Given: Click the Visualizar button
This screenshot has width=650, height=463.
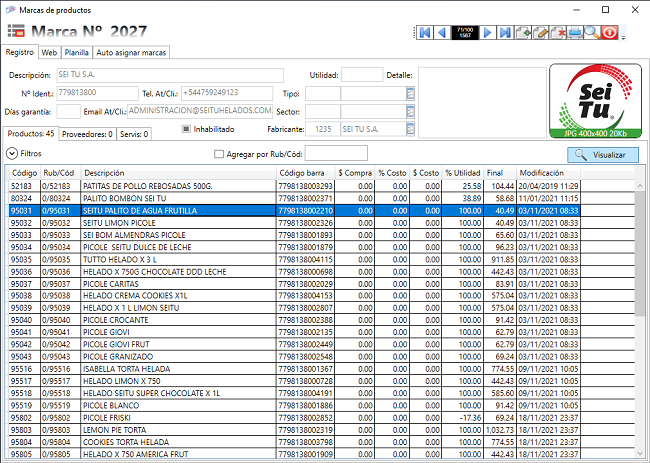Looking at the screenshot, I should [x=603, y=155].
